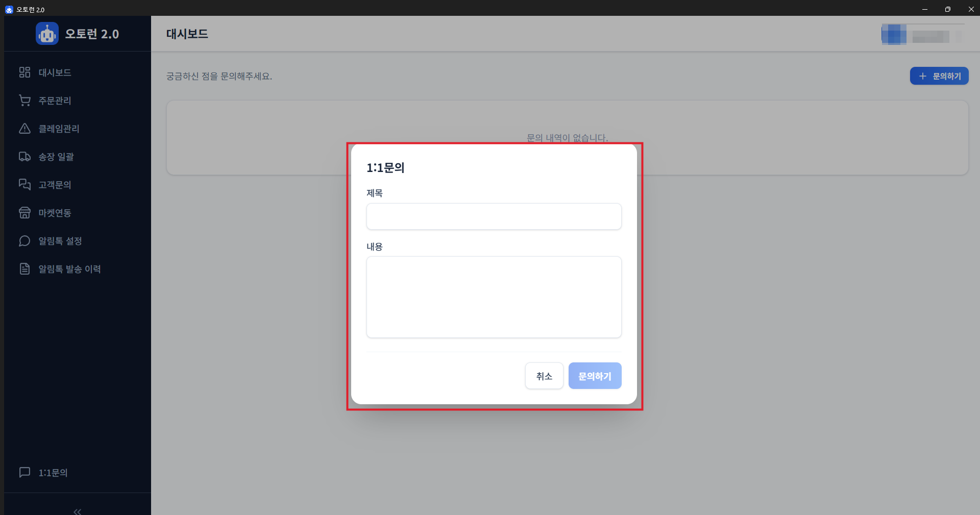This screenshot has height=515, width=980.
Task: Click the plus icon on 문의하기 button
Action: (x=922, y=76)
